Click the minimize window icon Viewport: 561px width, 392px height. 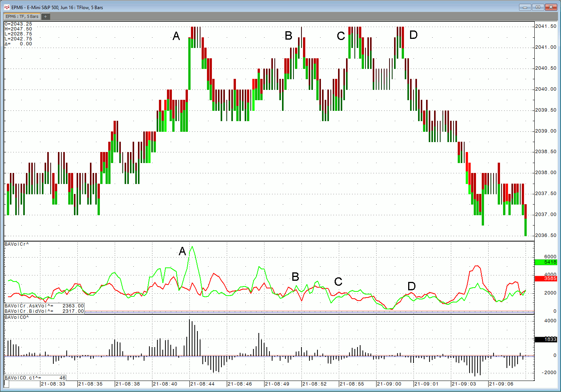(524, 7)
